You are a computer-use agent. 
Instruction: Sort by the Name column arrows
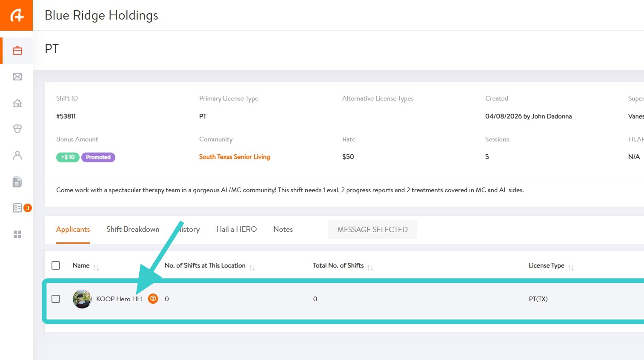tap(96, 267)
